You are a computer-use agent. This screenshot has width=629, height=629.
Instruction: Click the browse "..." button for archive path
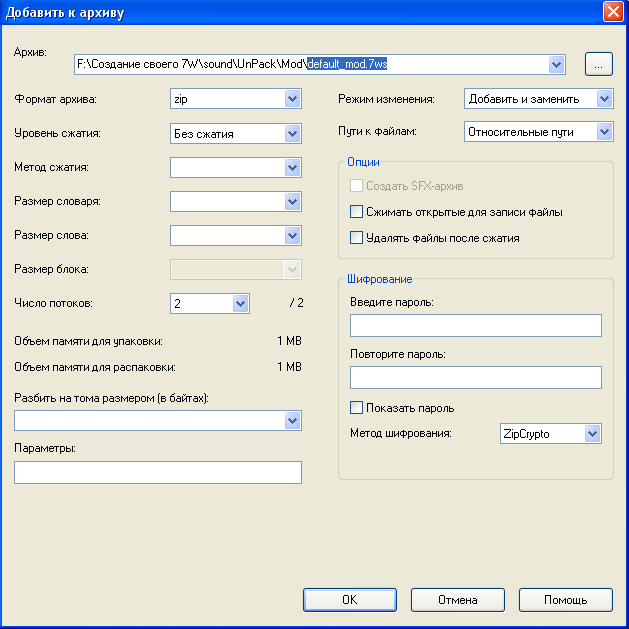click(x=598, y=64)
